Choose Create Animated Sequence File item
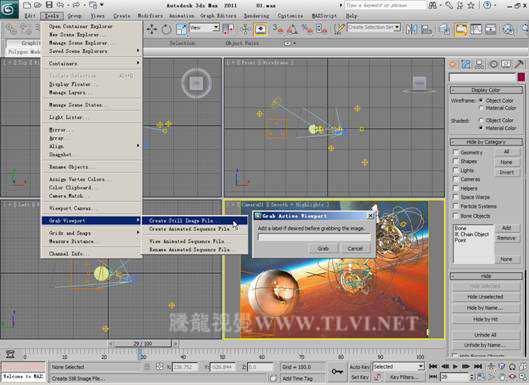529x385 pixels. point(194,229)
